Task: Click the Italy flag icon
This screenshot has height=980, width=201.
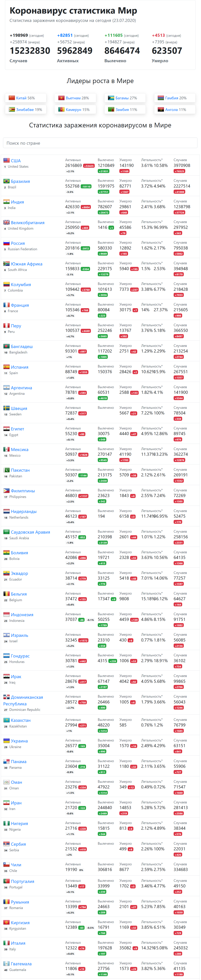Action: [6, 943]
